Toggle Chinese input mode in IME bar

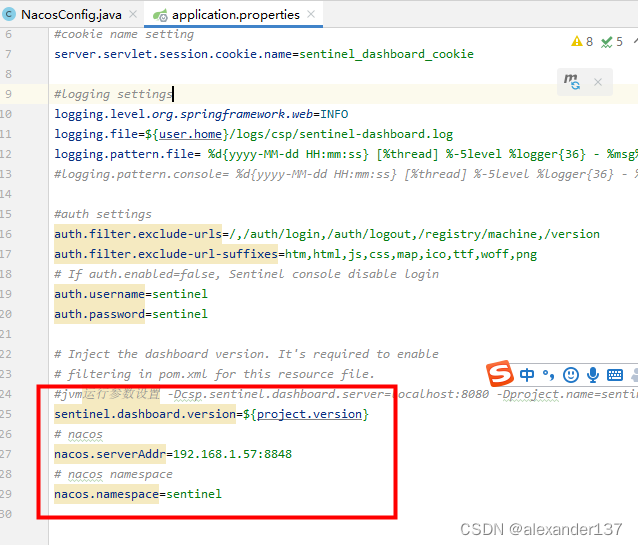pyautogui.click(x=527, y=374)
